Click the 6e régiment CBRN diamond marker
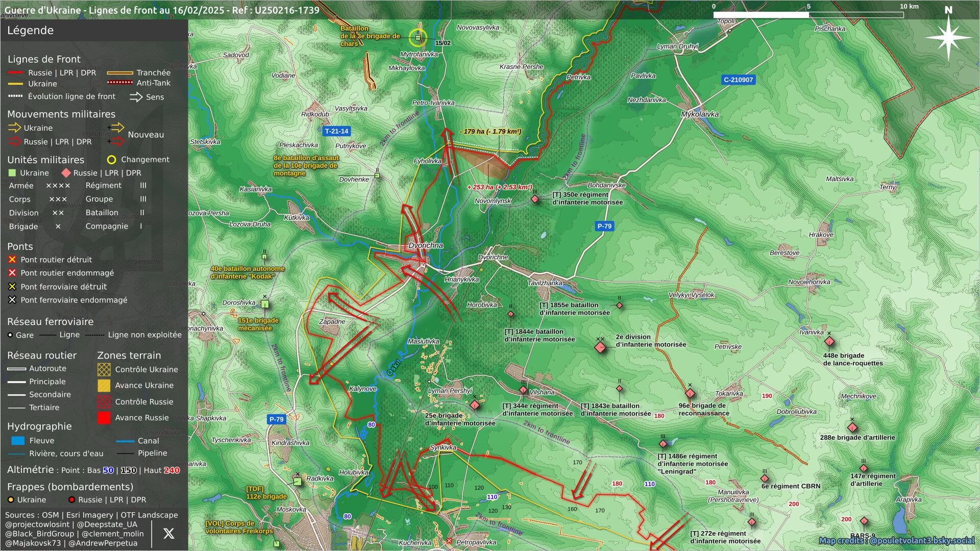 [765, 479]
